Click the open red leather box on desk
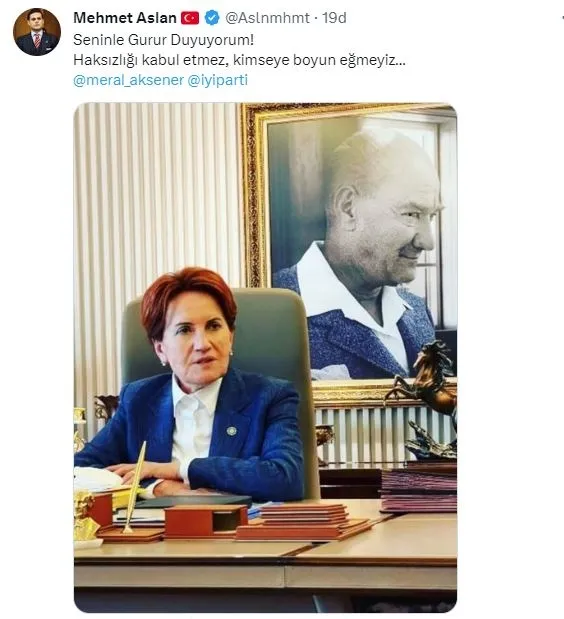 click(206, 521)
